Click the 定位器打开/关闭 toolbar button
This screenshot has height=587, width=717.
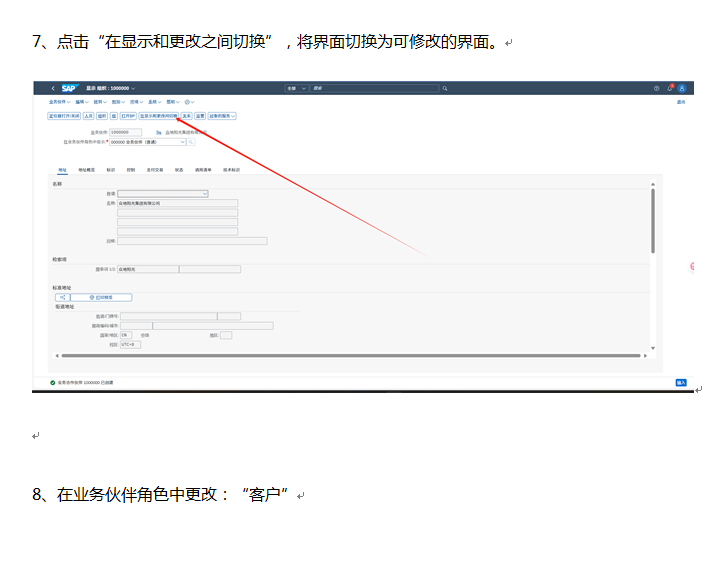pos(64,115)
